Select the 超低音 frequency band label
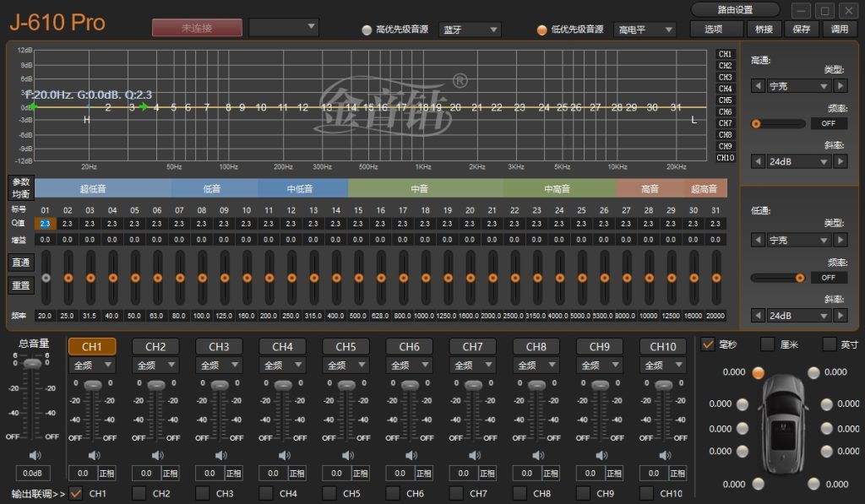Image resolution: width=865 pixels, height=504 pixels. point(92,188)
